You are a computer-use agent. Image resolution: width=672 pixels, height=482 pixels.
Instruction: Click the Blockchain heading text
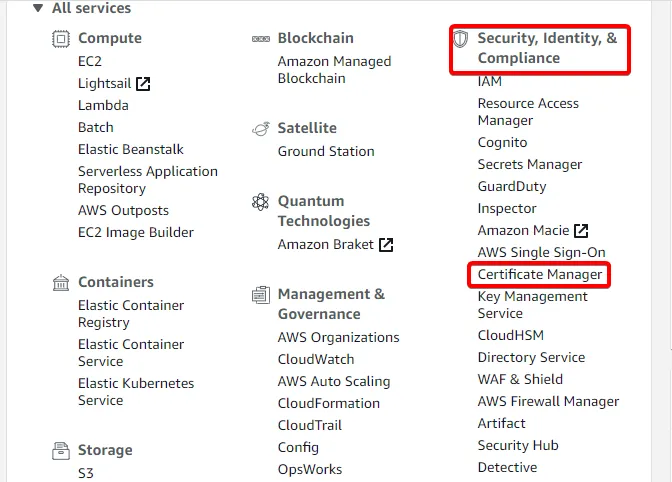315,38
